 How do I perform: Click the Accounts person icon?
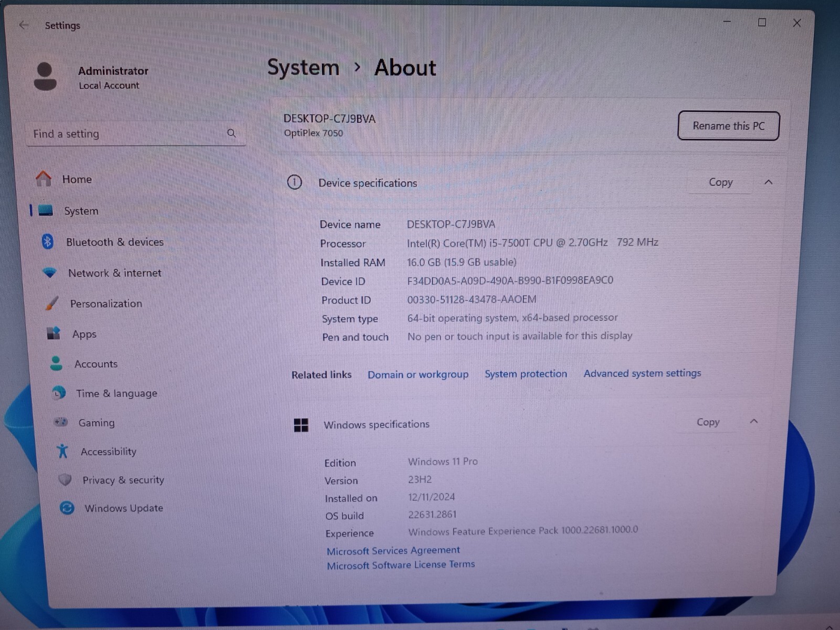[x=56, y=363]
